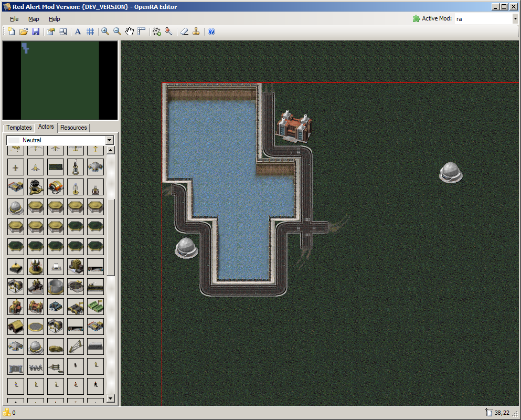Switch to the Templates tab
The height and width of the screenshot is (420, 521).
[x=19, y=128]
